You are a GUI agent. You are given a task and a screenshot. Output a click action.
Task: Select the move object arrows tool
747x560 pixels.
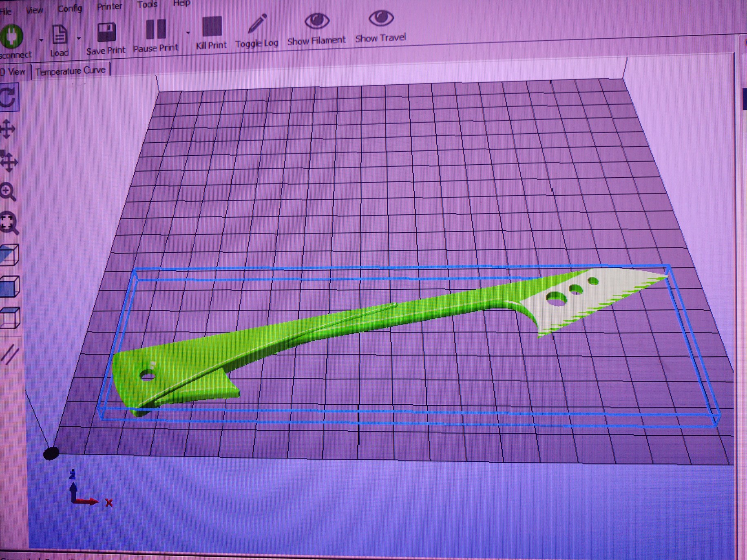[9, 161]
